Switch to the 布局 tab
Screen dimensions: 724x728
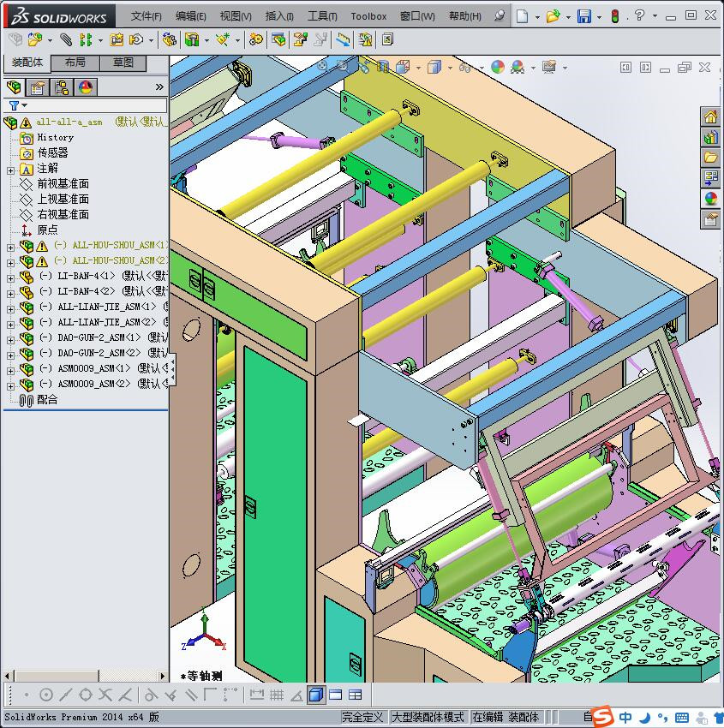[75, 63]
